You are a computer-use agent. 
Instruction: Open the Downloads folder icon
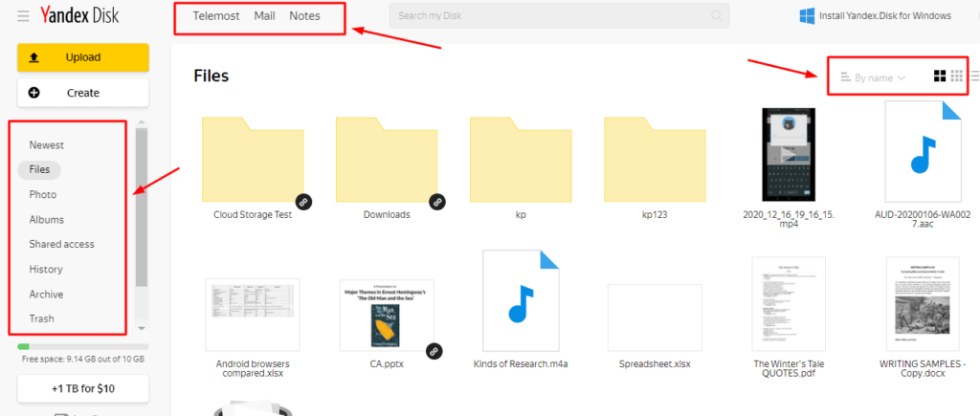pos(387,159)
